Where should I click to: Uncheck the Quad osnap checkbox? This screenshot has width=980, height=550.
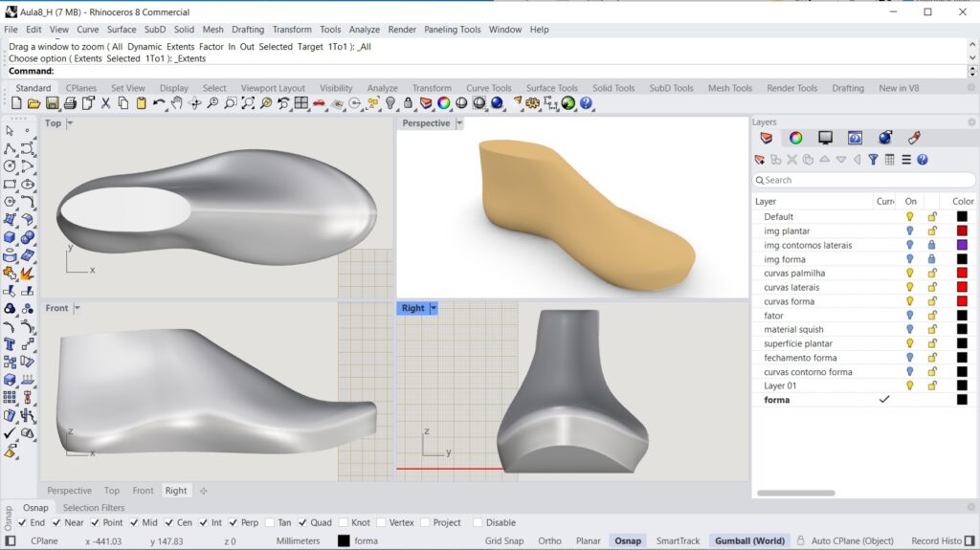302,522
